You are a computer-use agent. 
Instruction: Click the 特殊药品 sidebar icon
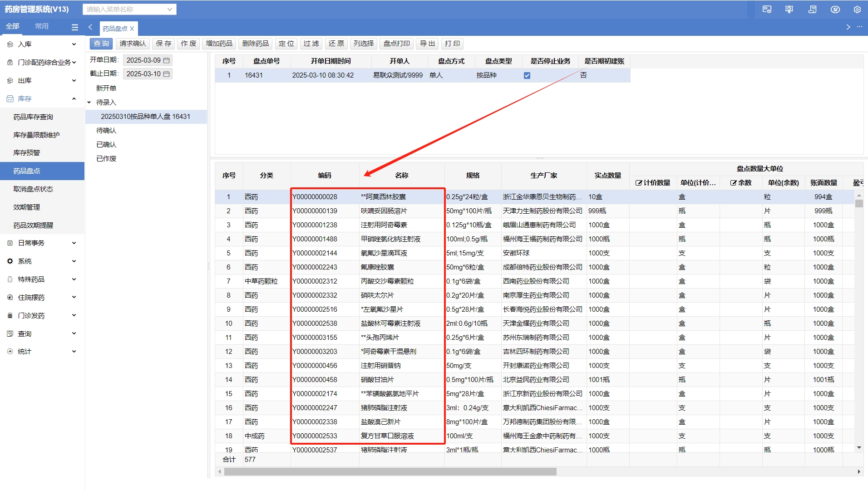coord(10,279)
